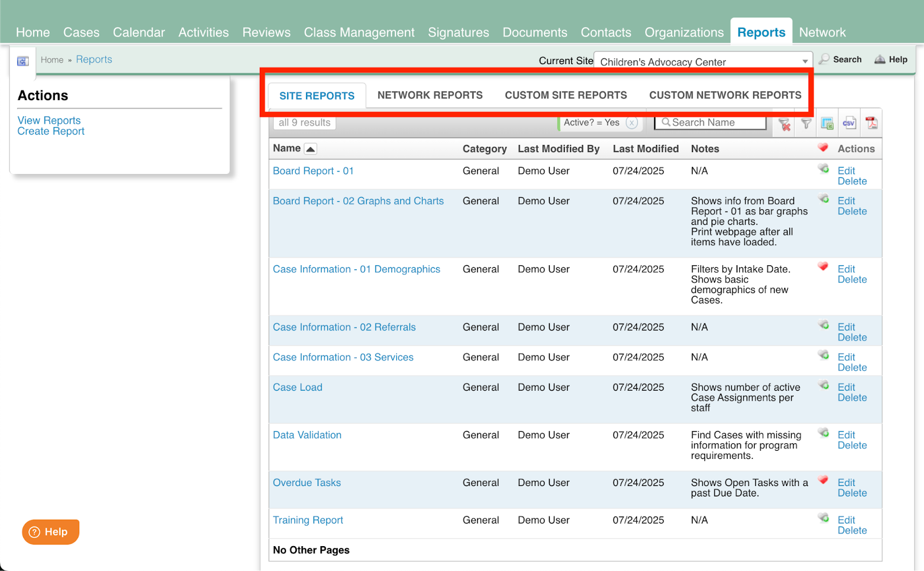Clear all filters with funnel-X icon
This screenshot has height=571, width=924.
point(784,124)
